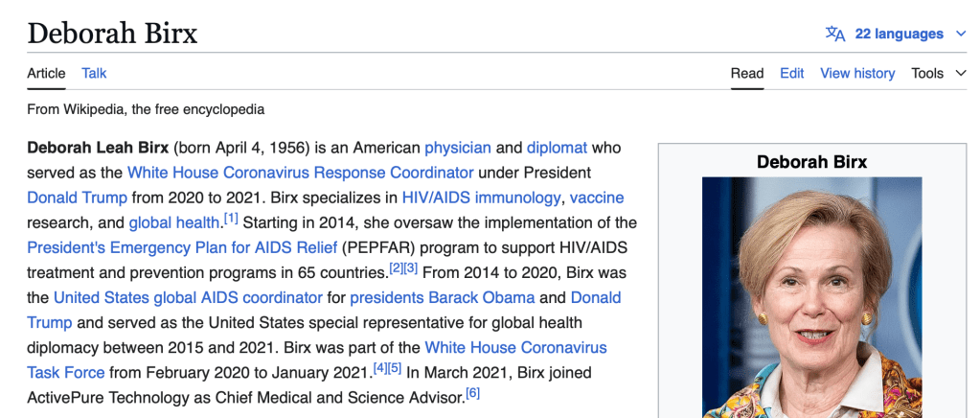Select the Read tab
Image resolution: width=980 pixels, height=418 pixels.
(x=747, y=73)
